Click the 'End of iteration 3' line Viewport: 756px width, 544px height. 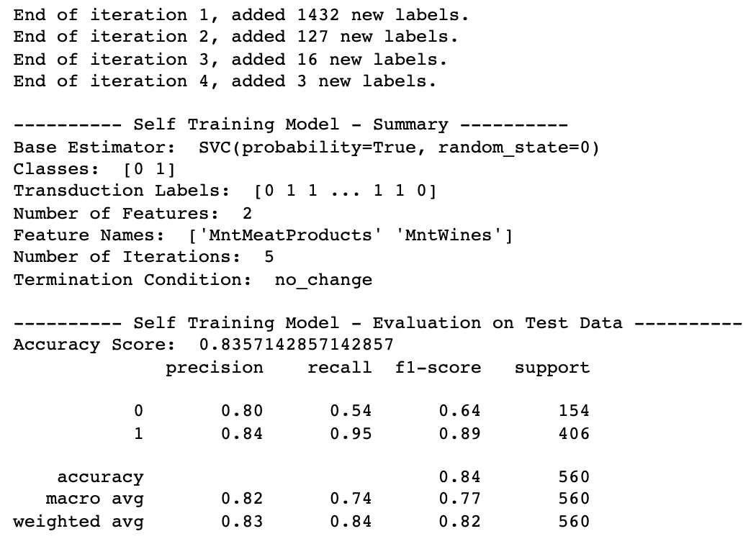101,59
